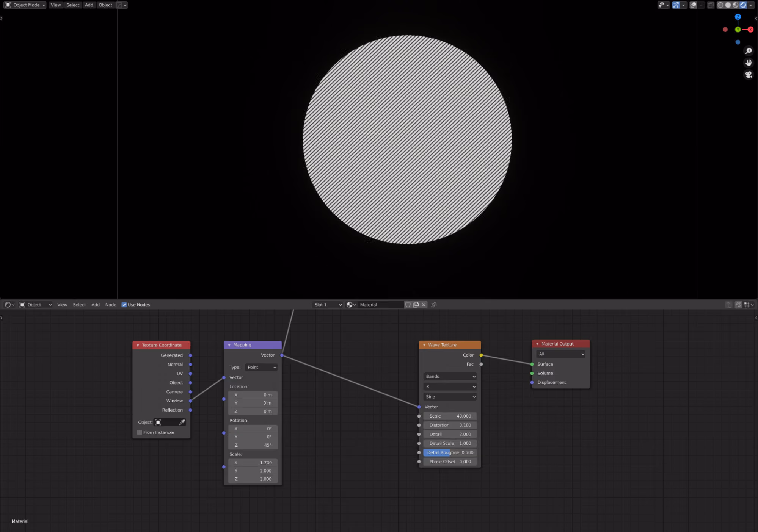The height and width of the screenshot is (532, 758).
Task: Open the node editor Add menu
Action: pos(96,305)
